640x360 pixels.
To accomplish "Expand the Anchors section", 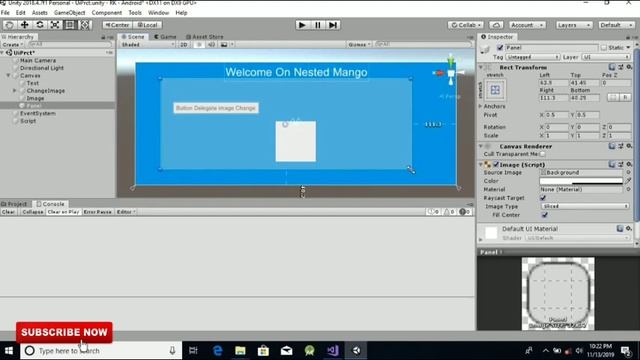I will point(481,106).
